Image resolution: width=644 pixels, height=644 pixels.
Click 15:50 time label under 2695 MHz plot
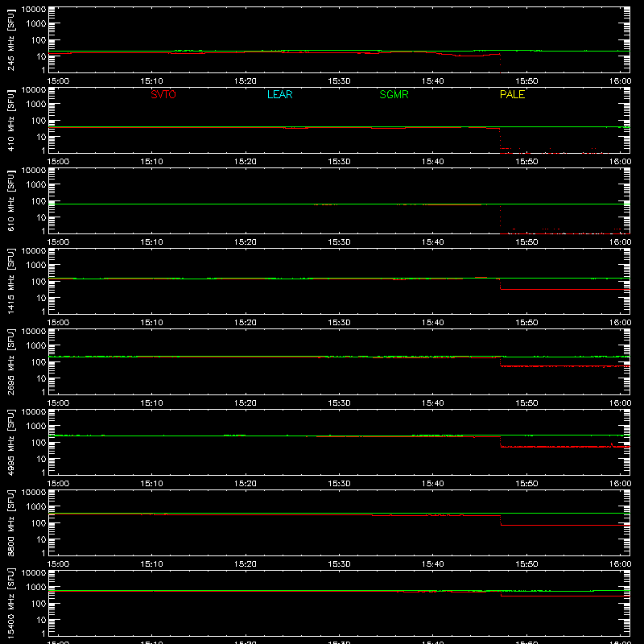(526, 403)
